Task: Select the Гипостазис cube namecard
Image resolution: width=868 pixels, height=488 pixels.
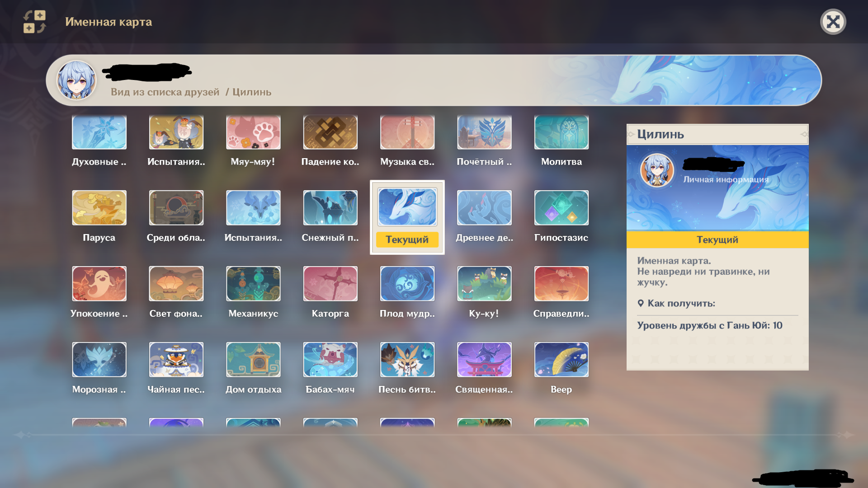Action: coord(561,208)
